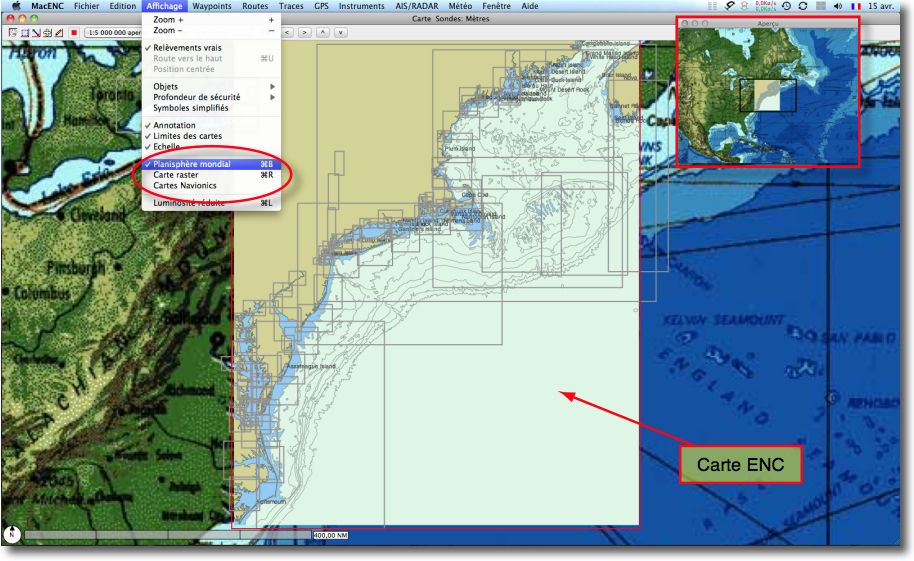Open the Fenêtre menu

click(x=497, y=6)
